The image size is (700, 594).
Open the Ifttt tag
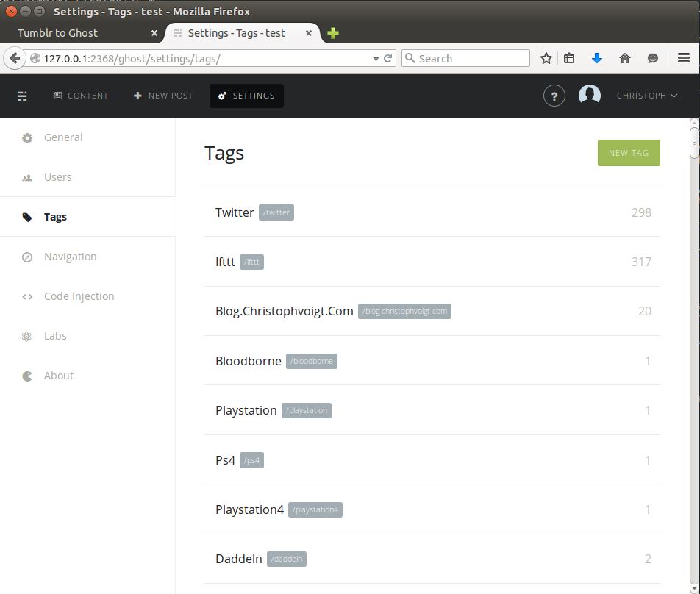click(225, 262)
